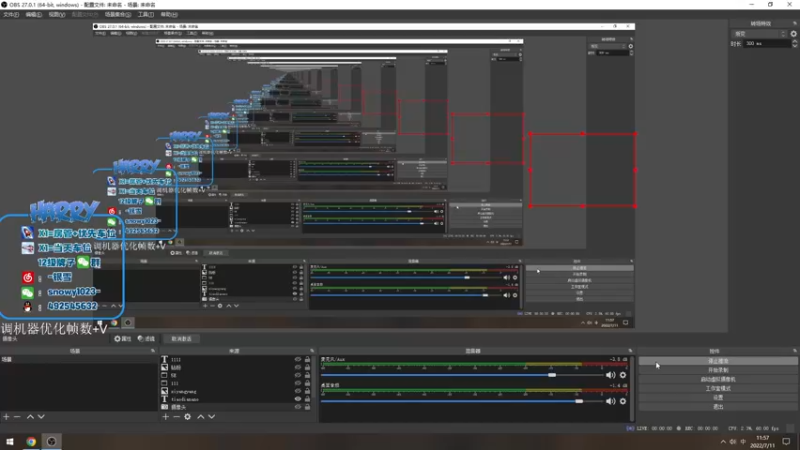Adjust the Mic/Aux volume slider handle
Screen dimensions: 800x450
click(552, 375)
